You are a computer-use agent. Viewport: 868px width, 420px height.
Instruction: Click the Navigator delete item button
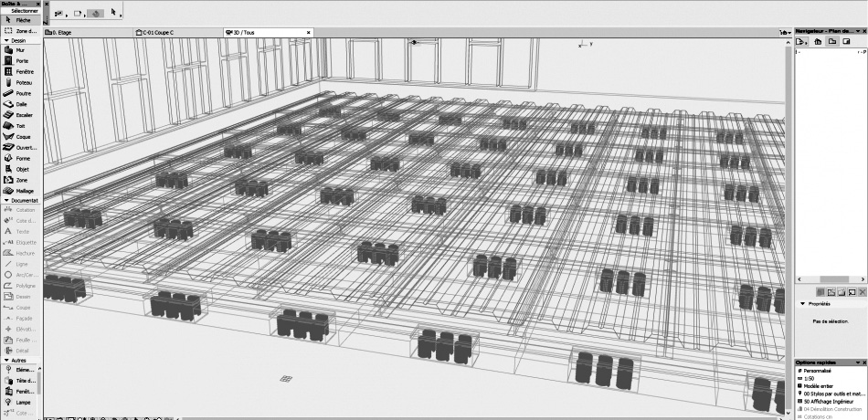863,291
